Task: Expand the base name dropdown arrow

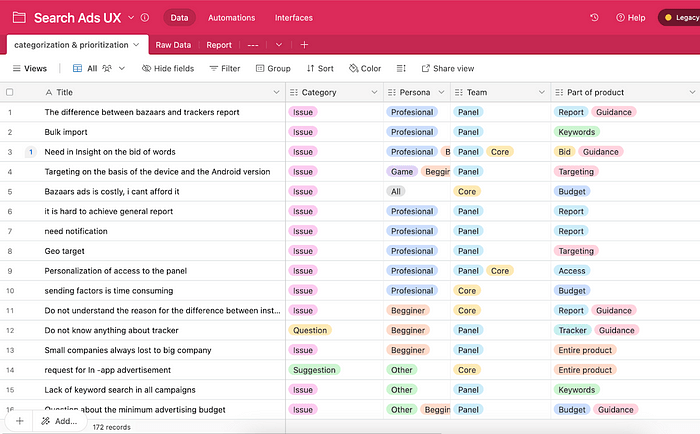Action: coord(131,17)
